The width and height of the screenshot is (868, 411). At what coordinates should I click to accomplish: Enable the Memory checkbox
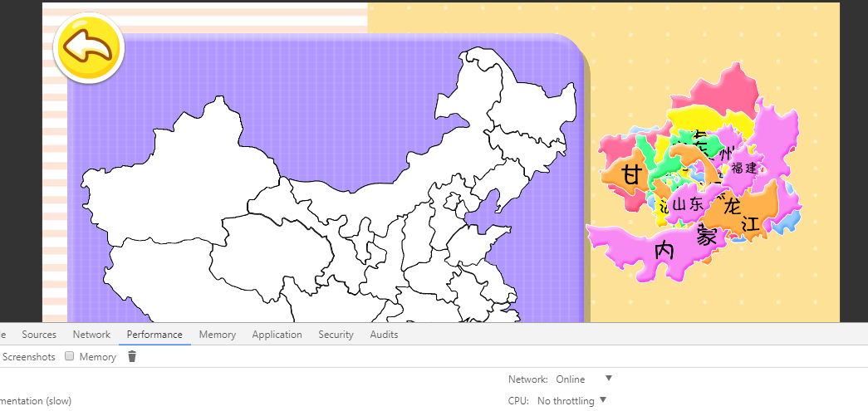pos(70,356)
